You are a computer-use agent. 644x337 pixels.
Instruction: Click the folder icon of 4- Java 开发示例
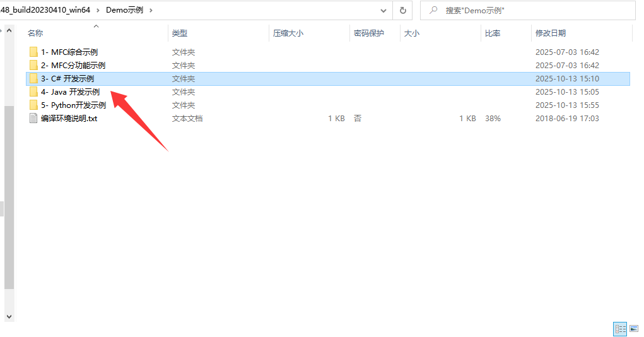(33, 92)
